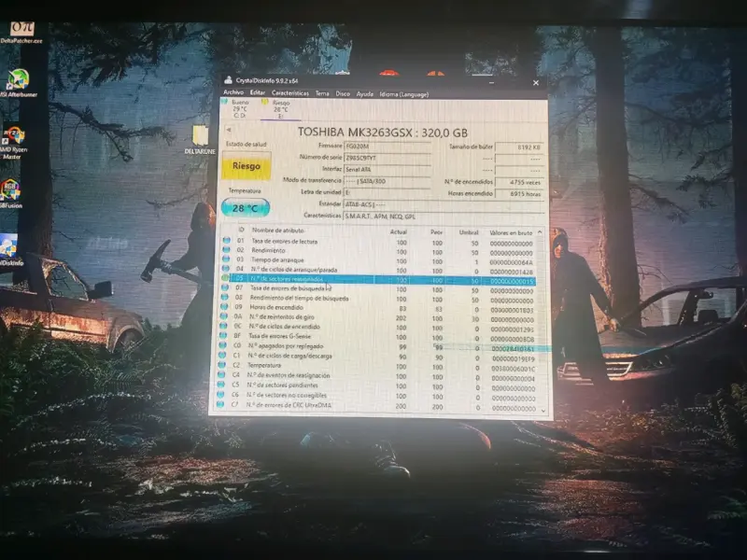The width and height of the screenshot is (747, 560).
Task: Minimize the CrystalDiskInfo window
Action: (x=491, y=83)
